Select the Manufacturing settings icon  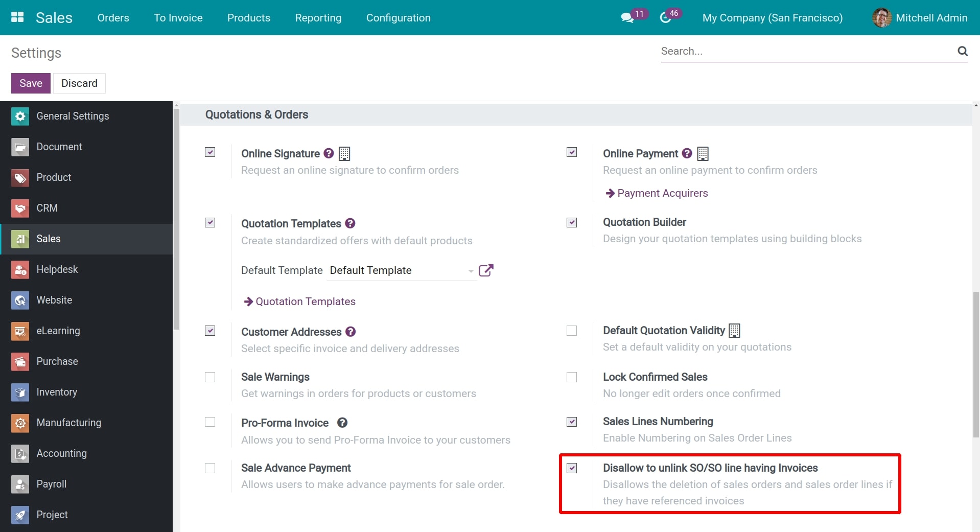(x=20, y=423)
